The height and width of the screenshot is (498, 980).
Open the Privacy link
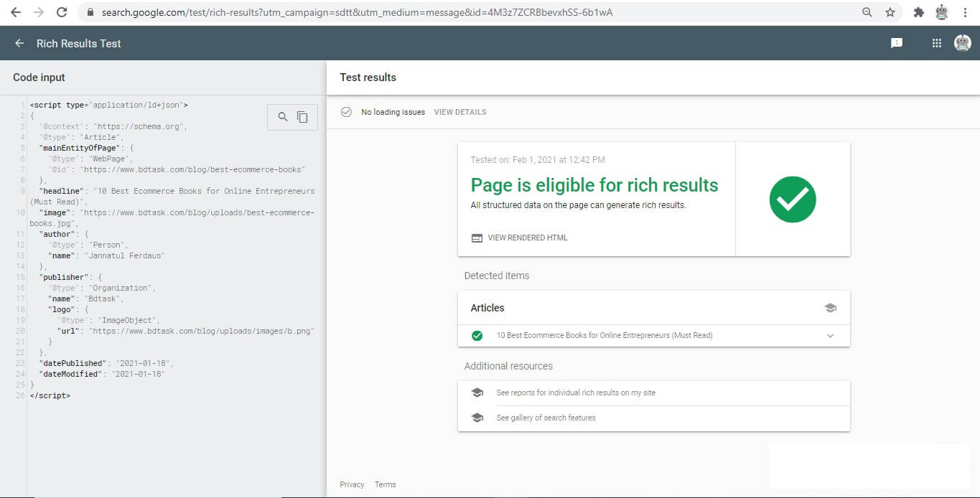(x=351, y=484)
